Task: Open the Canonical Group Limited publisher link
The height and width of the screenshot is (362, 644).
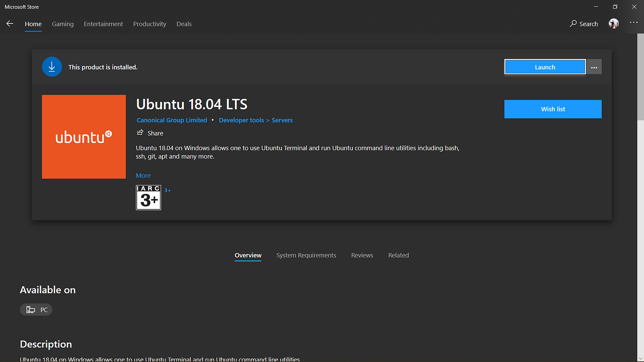Action: tap(172, 120)
